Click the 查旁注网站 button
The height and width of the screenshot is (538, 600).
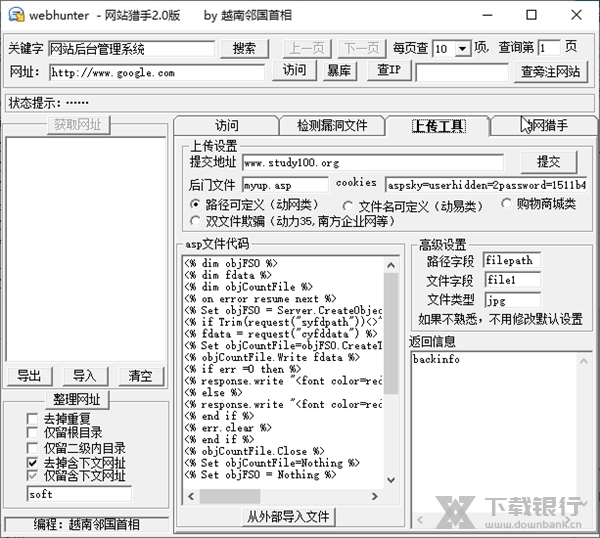click(550, 72)
